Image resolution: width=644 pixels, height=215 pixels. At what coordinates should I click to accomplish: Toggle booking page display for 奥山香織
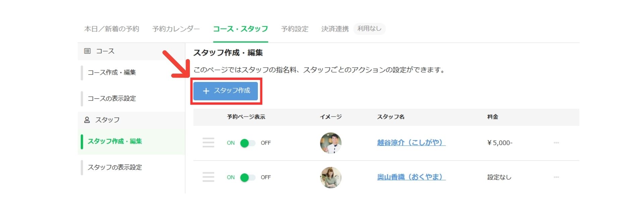[x=248, y=177]
